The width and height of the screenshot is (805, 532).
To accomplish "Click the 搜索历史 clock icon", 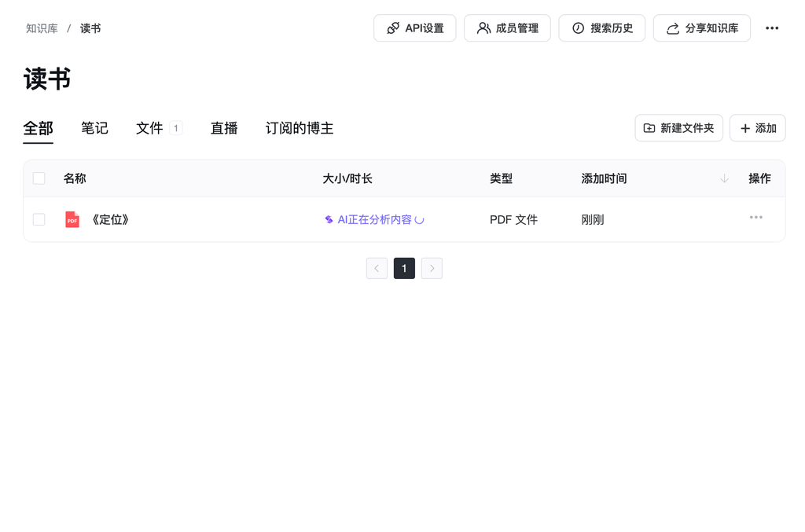I will point(578,28).
